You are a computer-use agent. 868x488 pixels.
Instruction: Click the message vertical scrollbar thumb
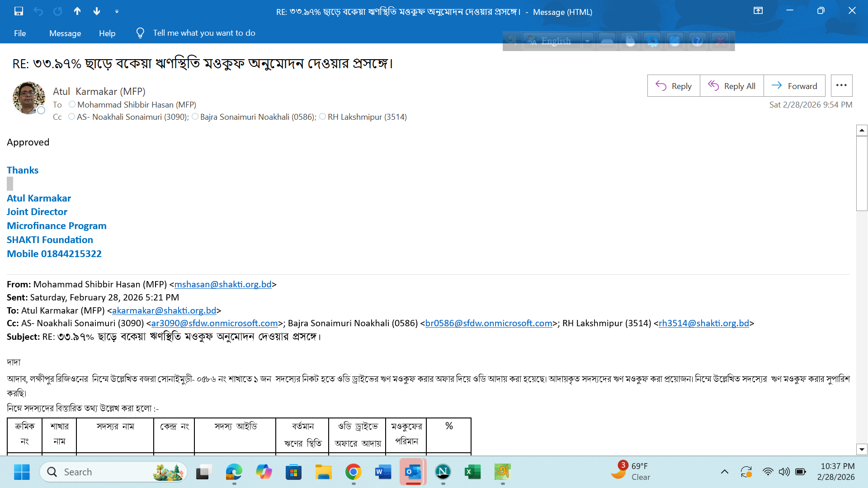862,173
